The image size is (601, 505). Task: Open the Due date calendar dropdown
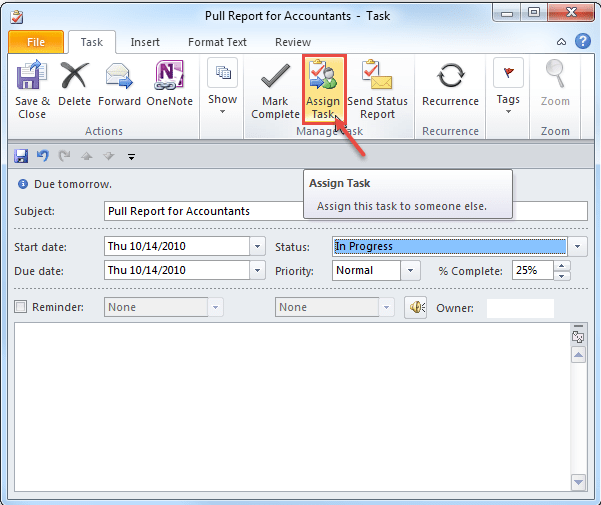(258, 271)
